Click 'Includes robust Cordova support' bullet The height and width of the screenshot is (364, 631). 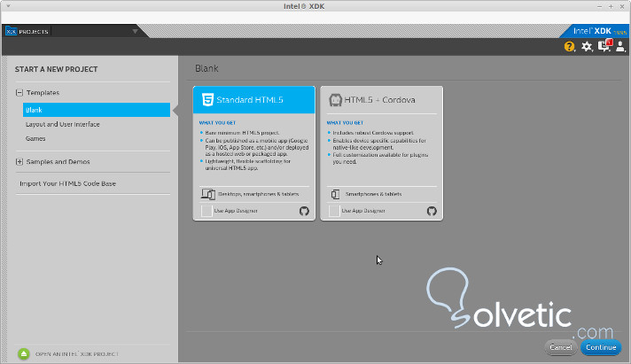point(373,133)
